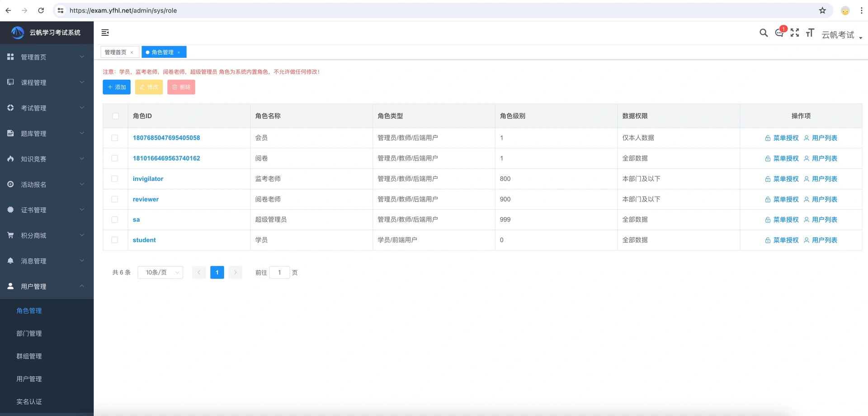Viewport: 868px width, 416px height.
Task: Click the yellow 修改 button
Action: (149, 87)
